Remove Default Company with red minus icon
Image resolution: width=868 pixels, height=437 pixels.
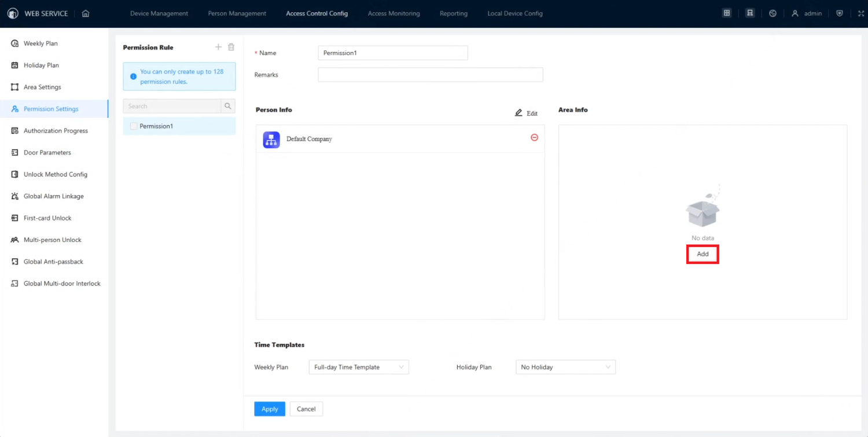(534, 137)
